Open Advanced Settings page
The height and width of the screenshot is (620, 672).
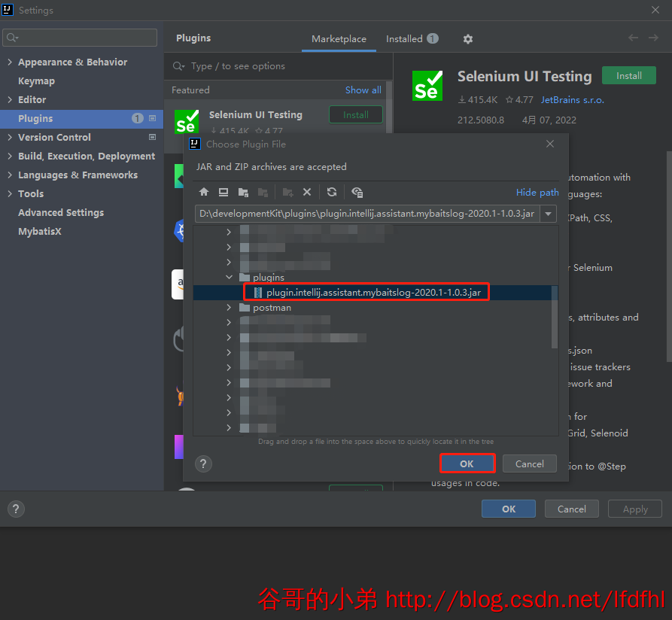pyautogui.click(x=61, y=212)
